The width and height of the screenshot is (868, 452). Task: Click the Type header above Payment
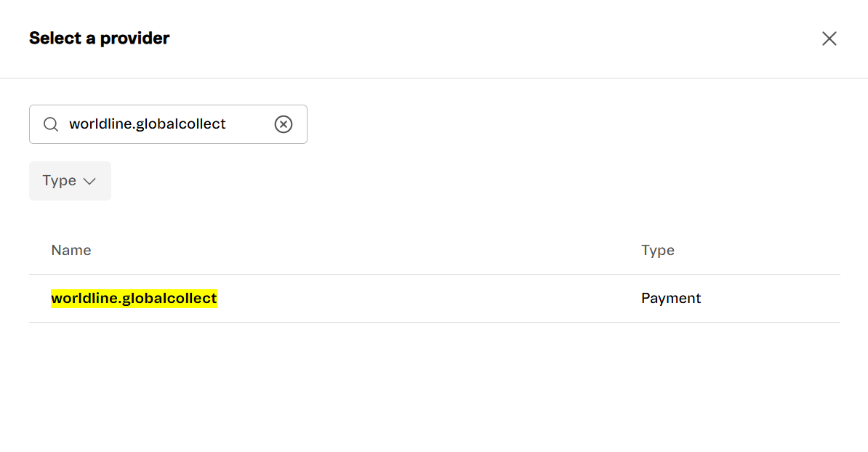(x=658, y=250)
